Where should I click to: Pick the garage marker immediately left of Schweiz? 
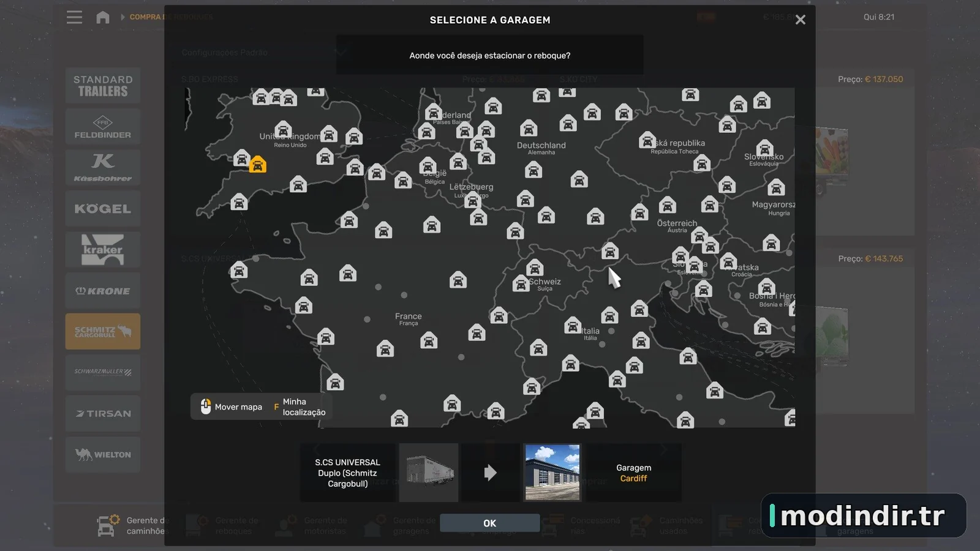coord(521,283)
